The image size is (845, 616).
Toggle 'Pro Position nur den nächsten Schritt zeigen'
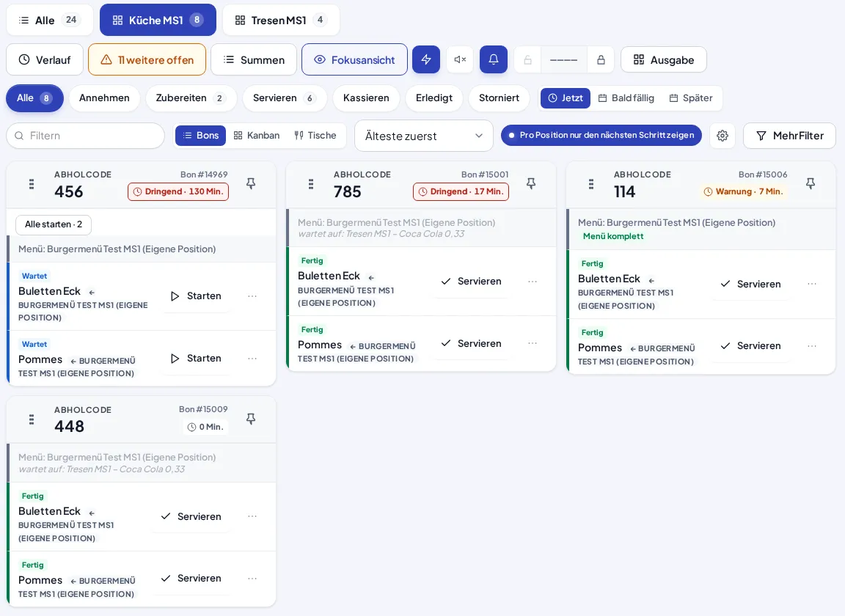pos(601,135)
